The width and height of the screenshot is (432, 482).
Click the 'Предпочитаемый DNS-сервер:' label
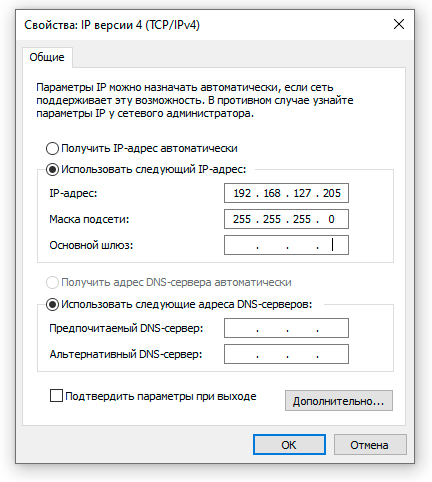[x=126, y=328]
